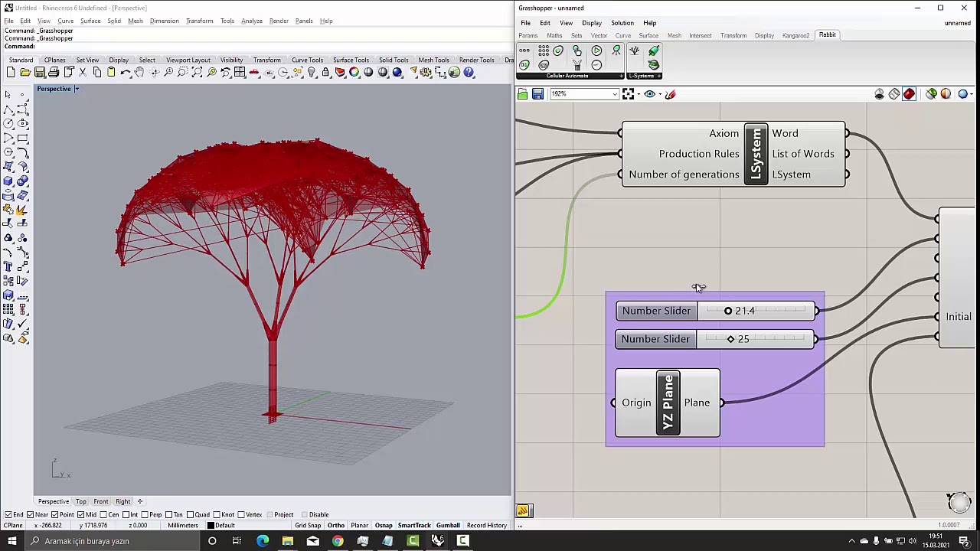
Task: Click the Zoom Extents icon on Grasshopper canvas toolbar
Action: pyautogui.click(x=628, y=94)
